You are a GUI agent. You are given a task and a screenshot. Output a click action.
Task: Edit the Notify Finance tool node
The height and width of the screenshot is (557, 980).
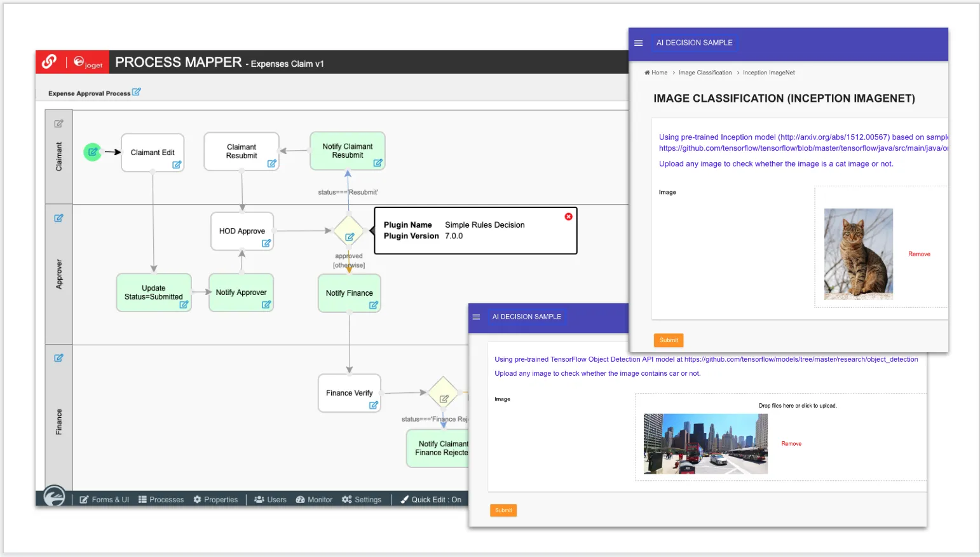[x=374, y=305]
